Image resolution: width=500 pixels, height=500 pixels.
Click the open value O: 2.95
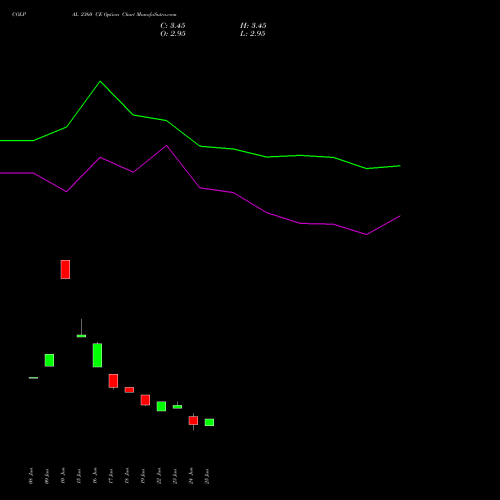173,34
